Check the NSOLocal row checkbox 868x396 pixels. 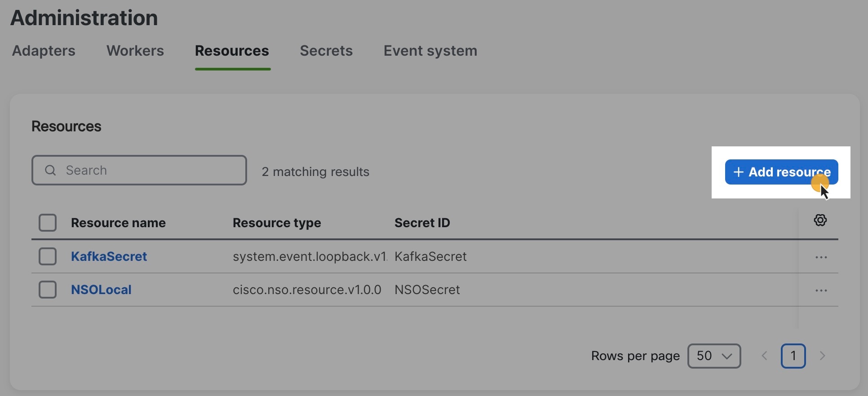pyautogui.click(x=48, y=290)
